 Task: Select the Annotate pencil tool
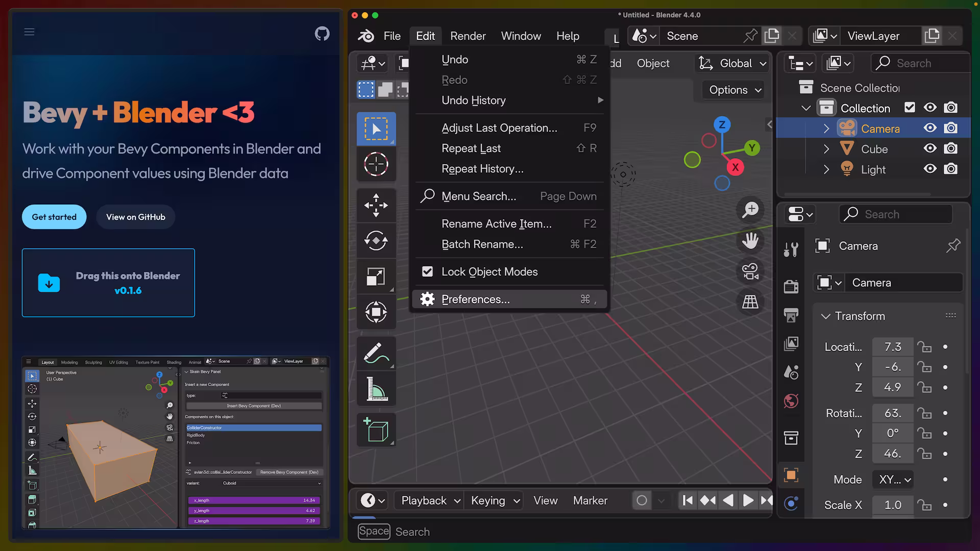[x=376, y=353]
